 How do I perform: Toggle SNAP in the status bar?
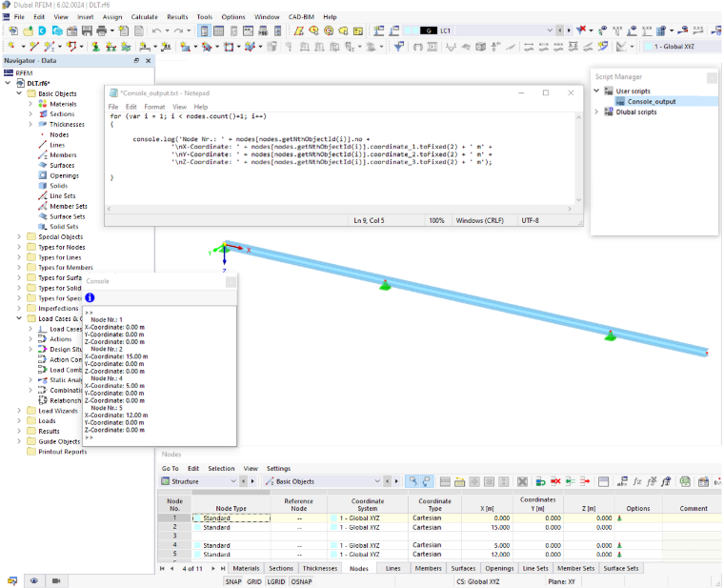[233, 581]
